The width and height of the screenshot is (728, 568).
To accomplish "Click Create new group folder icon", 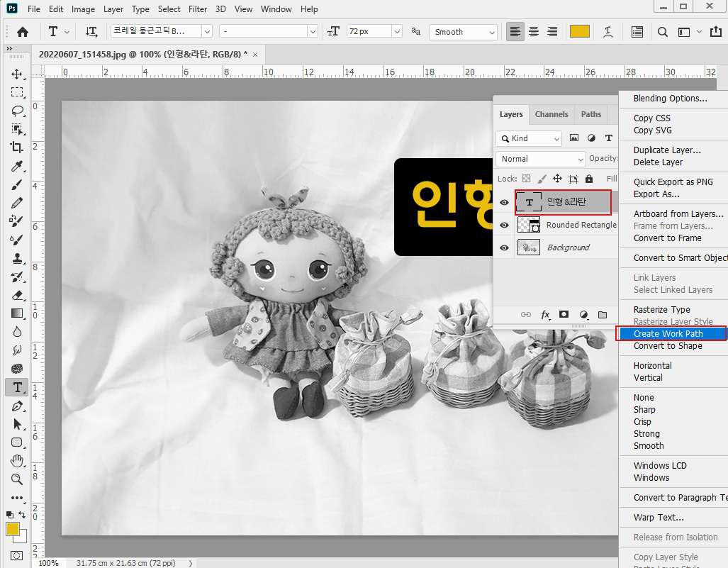I will coord(603,314).
